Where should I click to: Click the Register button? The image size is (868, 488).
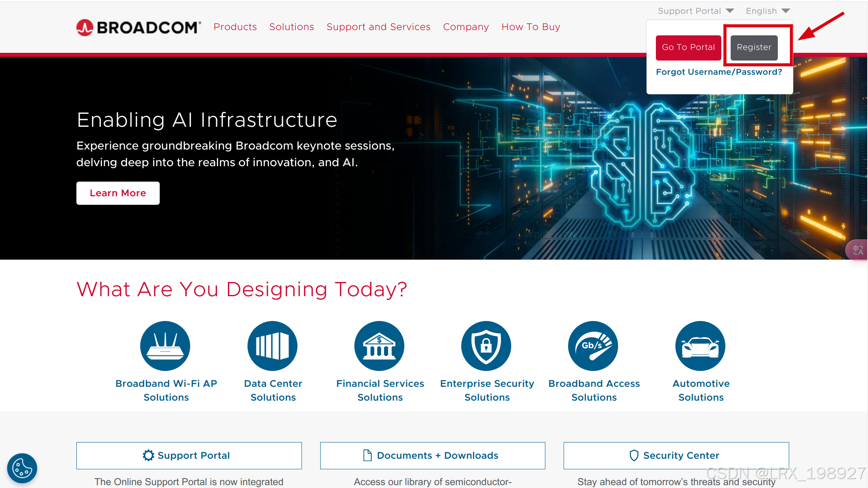click(x=754, y=48)
